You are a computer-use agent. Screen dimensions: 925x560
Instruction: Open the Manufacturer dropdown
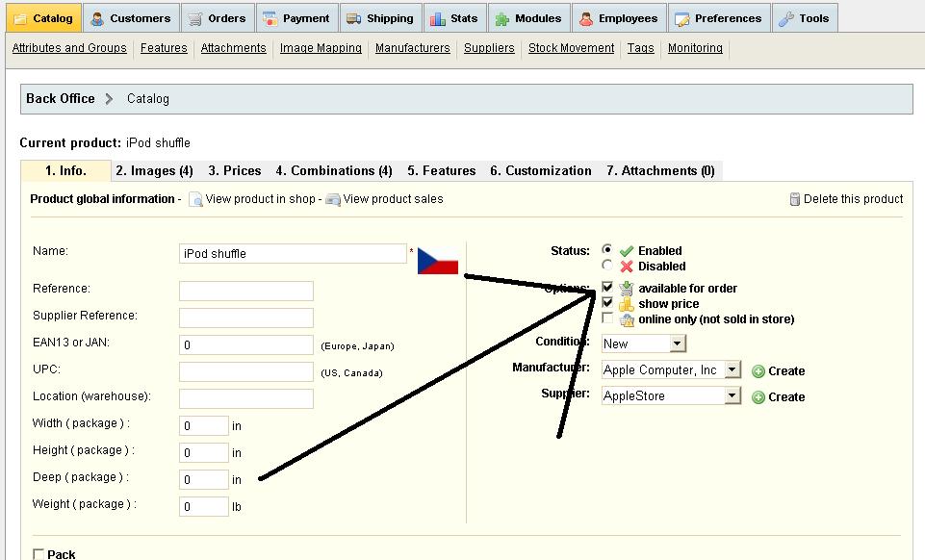coord(671,370)
